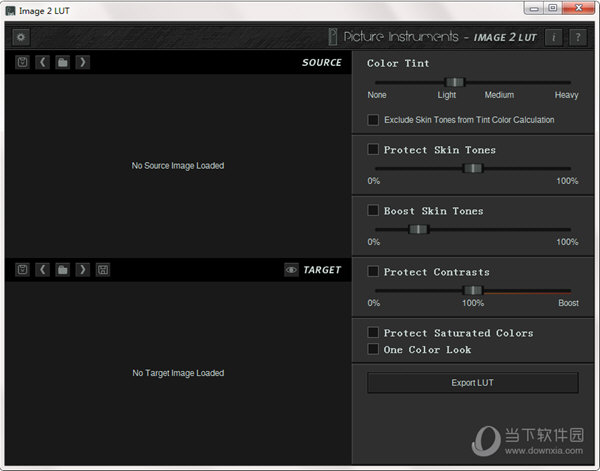The width and height of the screenshot is (600, 471).
Task: Click the Color Tint slider handle
Action: pyautogui.click(x=455, y=82)
